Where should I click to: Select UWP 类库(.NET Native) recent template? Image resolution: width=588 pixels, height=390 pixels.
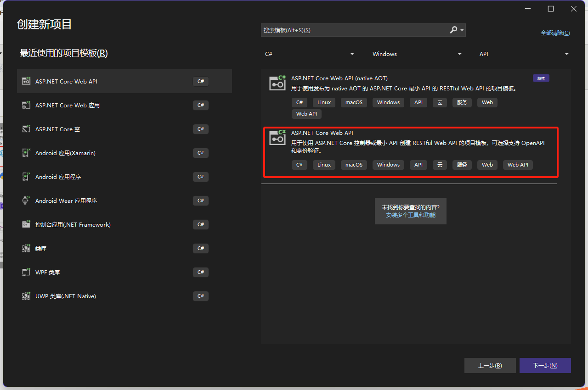[x=124, y=296]
